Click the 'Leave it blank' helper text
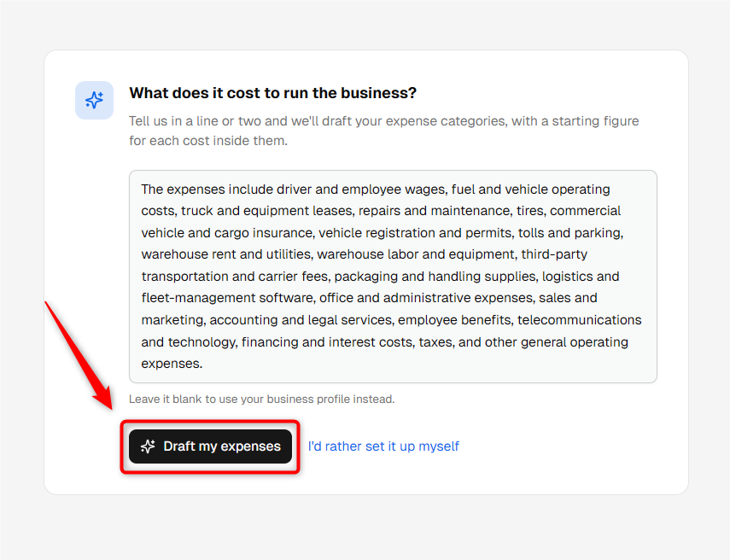730x560 pixels. pos(261,400)
